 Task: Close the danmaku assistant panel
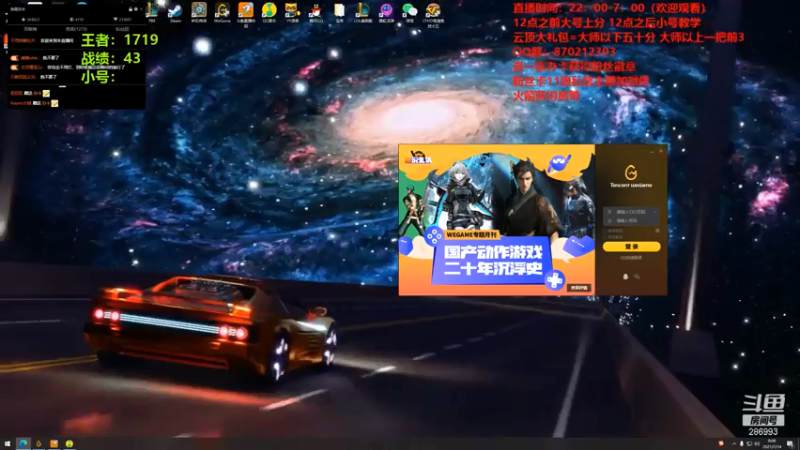(x=141, y=9)
